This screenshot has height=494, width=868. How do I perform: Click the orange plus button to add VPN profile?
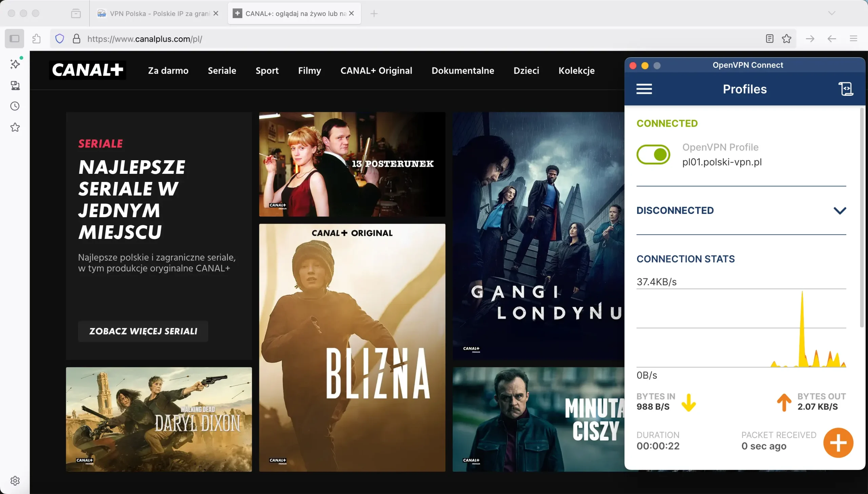point(838,442)
